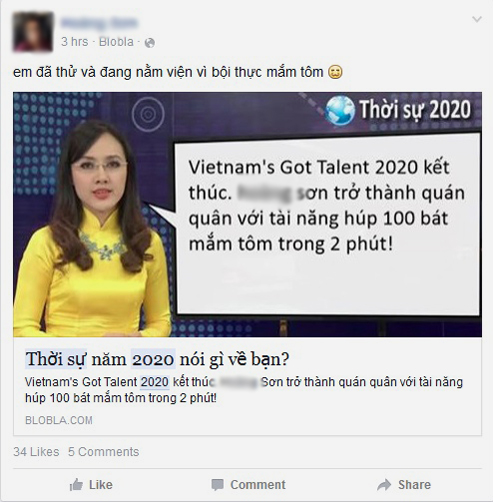The image size is (493, 502).
Task: Click the Share button label
Action: (x=414, y=485)
